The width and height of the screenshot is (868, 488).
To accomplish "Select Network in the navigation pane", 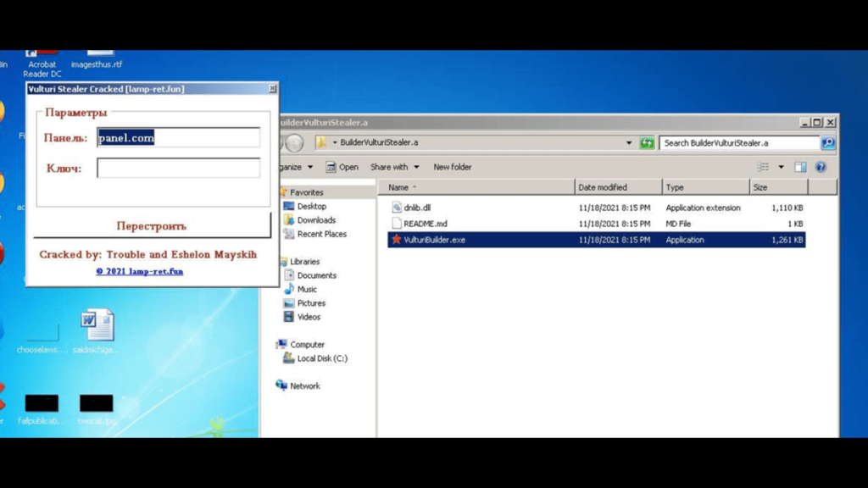I will [x=305, y=386].
